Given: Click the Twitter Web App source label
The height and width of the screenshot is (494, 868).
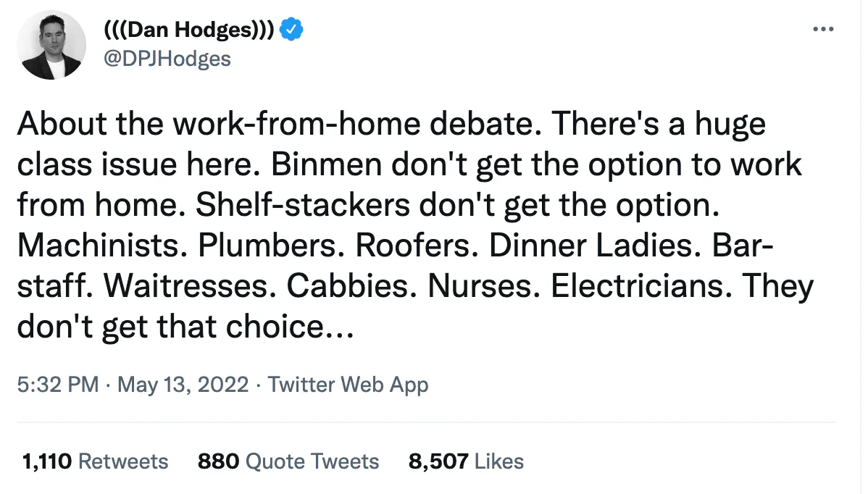Looking at the screenshot, I should click(x=349, y=384).
